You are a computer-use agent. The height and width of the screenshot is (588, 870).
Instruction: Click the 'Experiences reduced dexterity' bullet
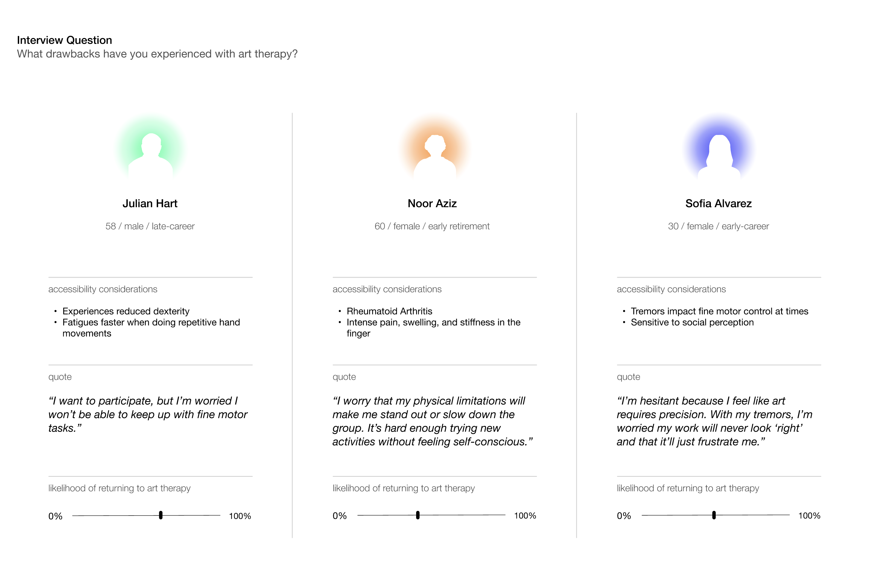(x=126, y=311)
